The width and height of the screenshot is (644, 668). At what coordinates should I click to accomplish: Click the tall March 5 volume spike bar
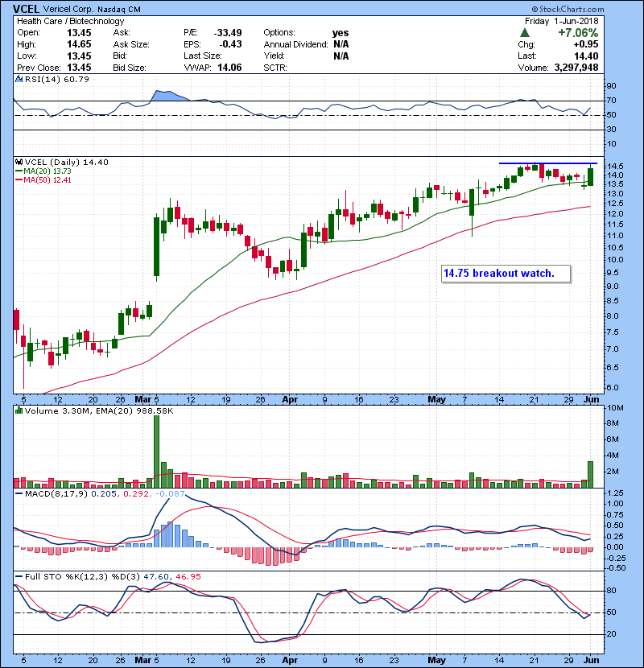pyautogui.click(x=156, y=452)
